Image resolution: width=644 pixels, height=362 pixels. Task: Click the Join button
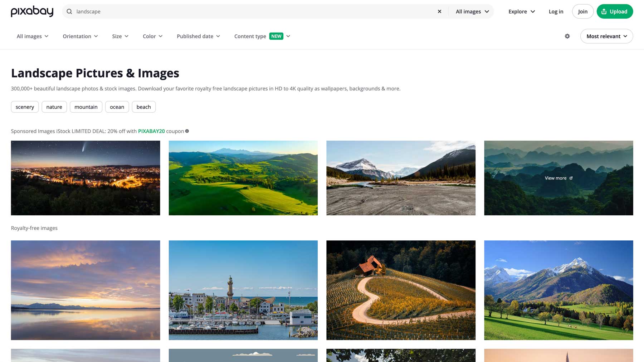click(x=582, y=11)
